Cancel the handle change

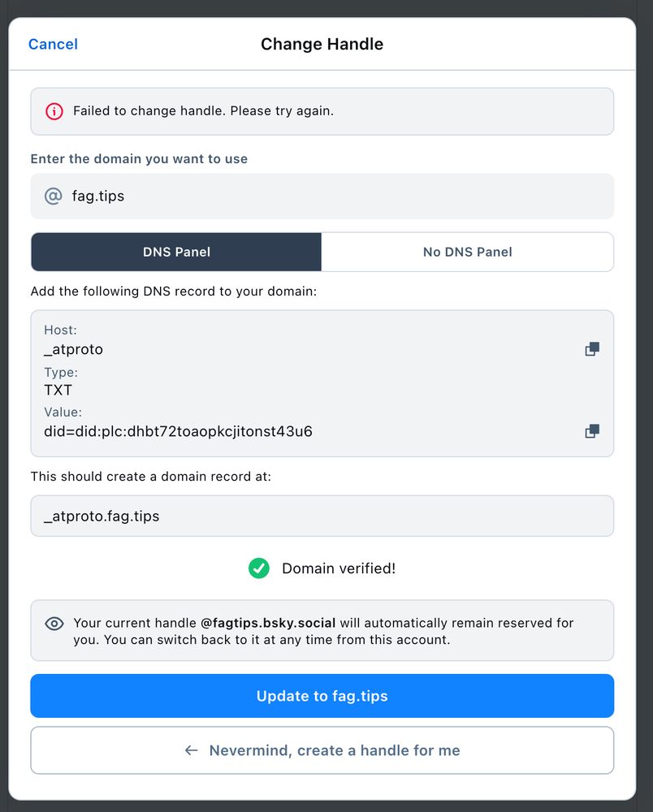53,44
